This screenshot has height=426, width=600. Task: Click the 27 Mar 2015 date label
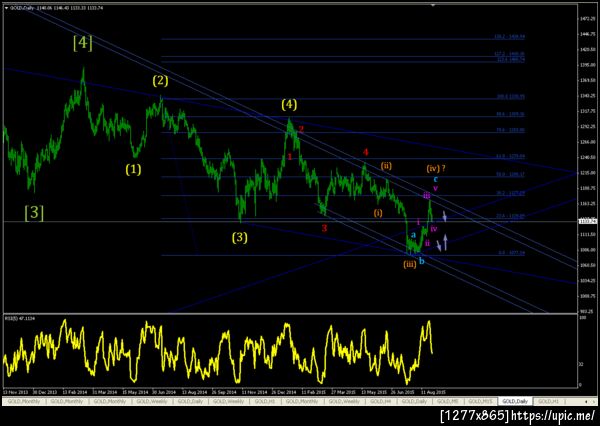tap(344, 392)
